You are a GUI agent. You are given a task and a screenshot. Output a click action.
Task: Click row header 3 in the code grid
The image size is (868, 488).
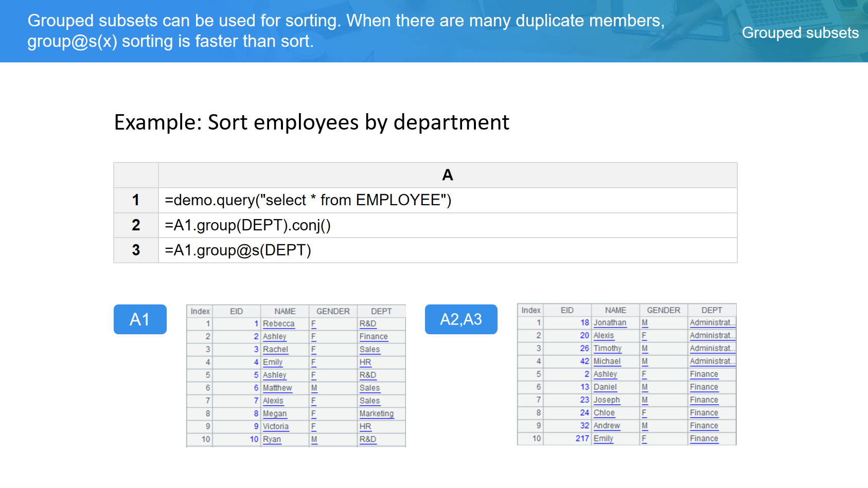coord(136,250)
